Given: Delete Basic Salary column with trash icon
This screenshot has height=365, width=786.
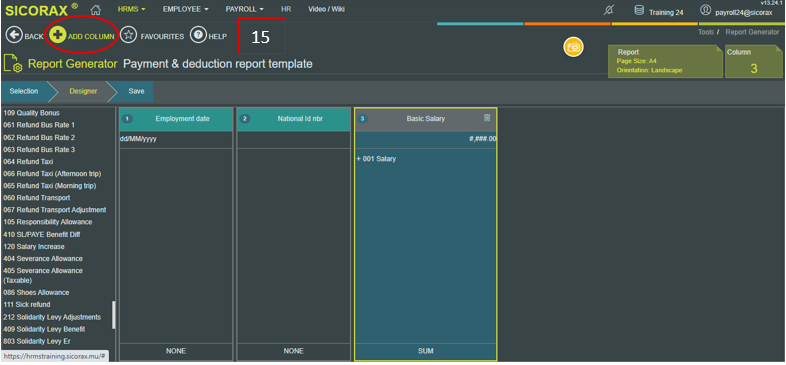Looking at the screenshot, I should (487, 118).
